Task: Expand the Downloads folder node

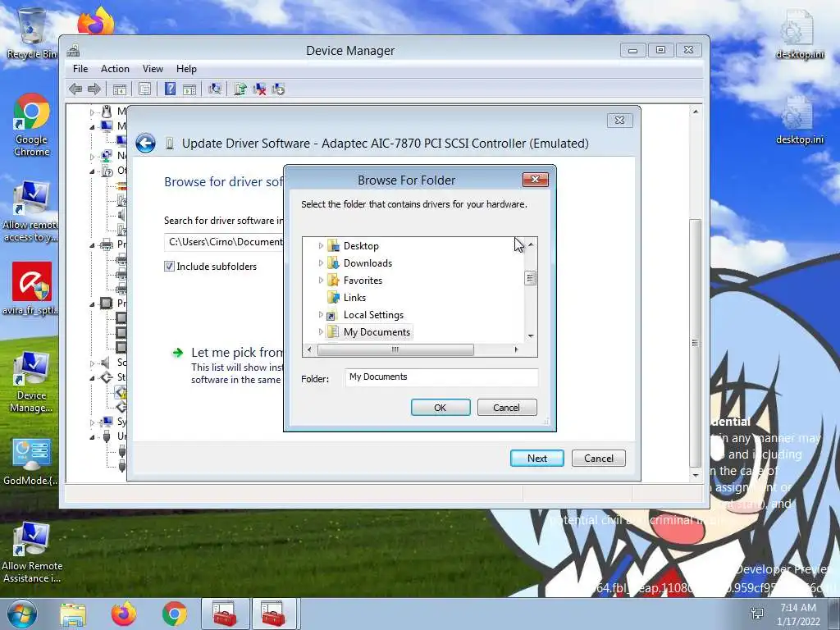Action: point(321,263)
